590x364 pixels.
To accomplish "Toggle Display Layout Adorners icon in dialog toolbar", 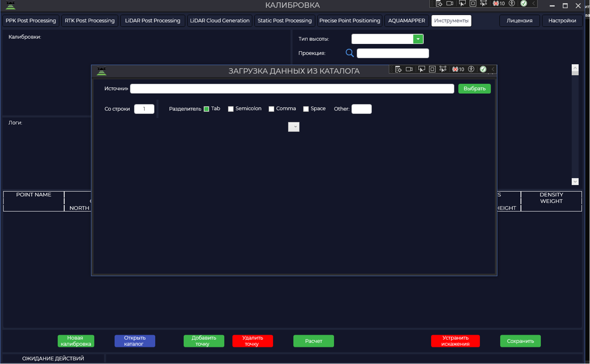I will [432, 69].
